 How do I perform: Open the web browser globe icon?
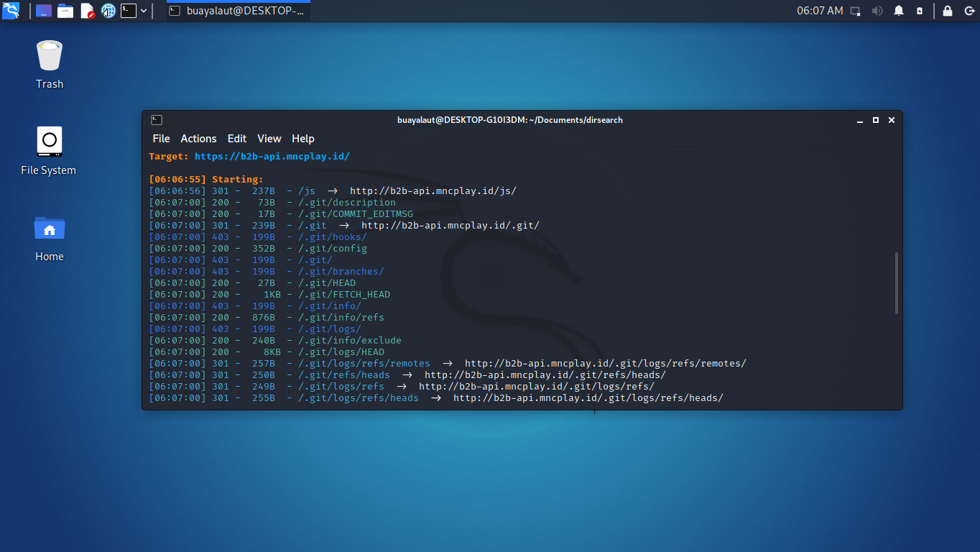108,11
